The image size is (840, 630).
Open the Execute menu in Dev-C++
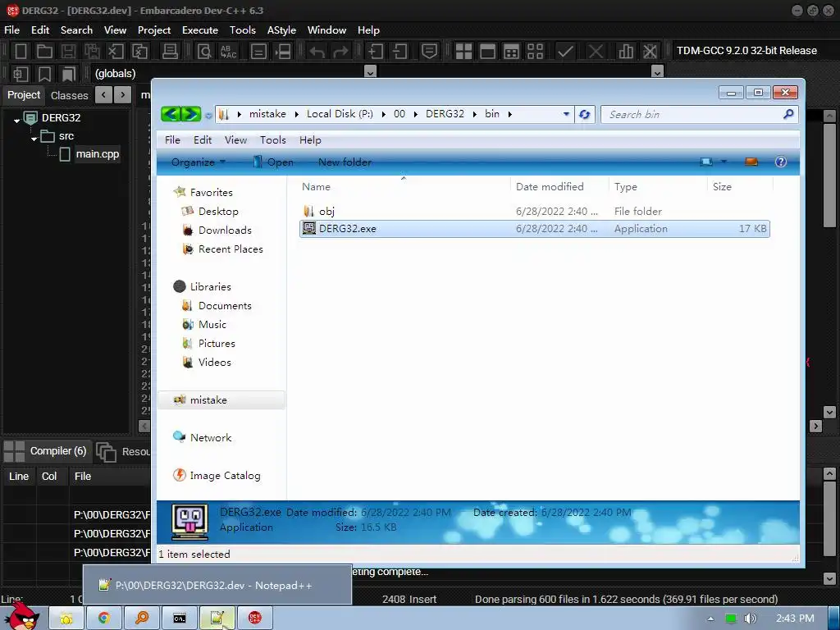(x=200, y=30)
